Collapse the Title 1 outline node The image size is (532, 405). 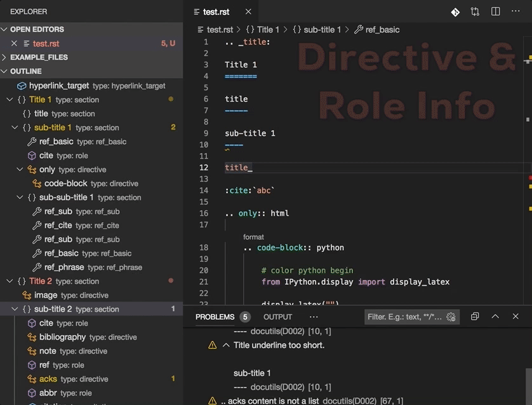10,100
